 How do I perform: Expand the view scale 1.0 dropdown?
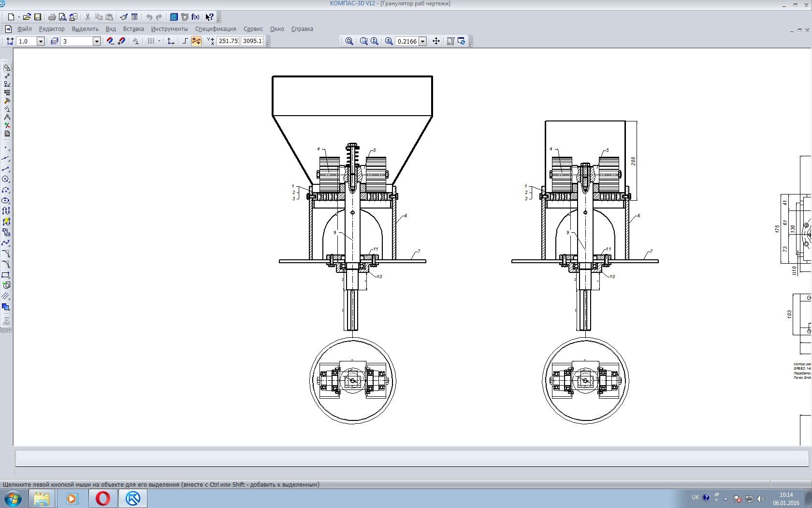pos(41,42)
